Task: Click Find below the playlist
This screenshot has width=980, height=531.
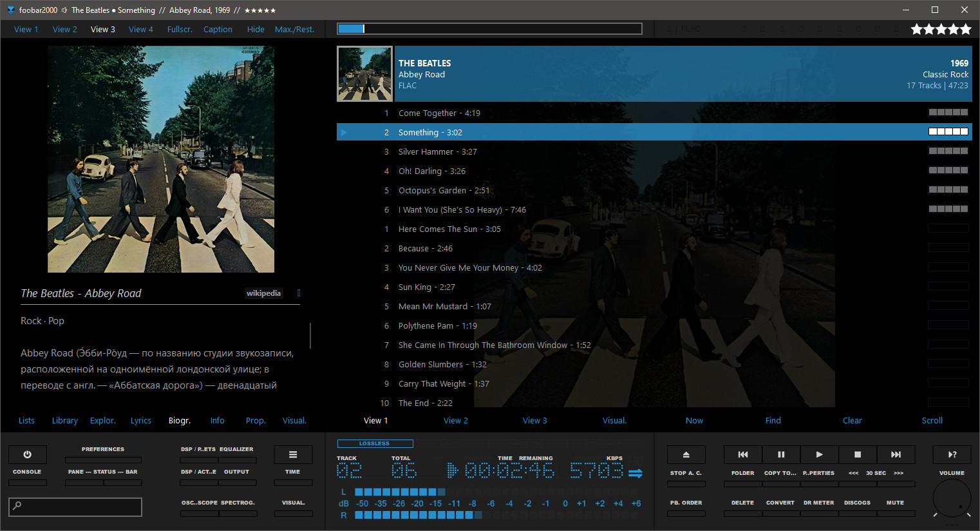Action: click(x=773, y=420)
